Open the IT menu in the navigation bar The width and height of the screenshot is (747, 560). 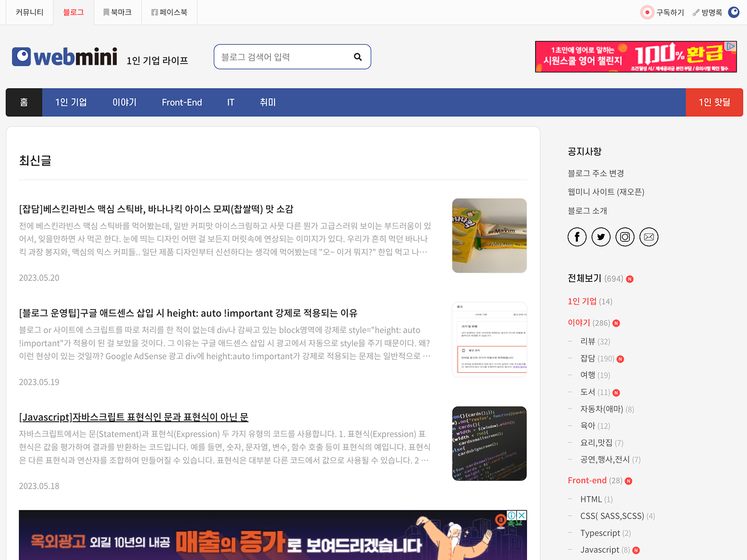[231, 102]
